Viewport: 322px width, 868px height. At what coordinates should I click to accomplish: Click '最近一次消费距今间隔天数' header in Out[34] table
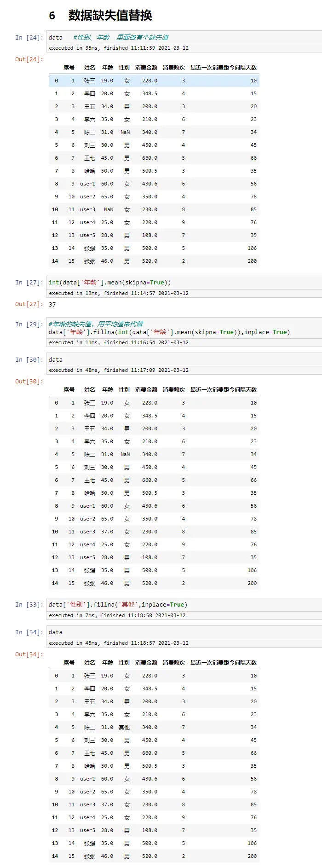click(x=224, y=663)
